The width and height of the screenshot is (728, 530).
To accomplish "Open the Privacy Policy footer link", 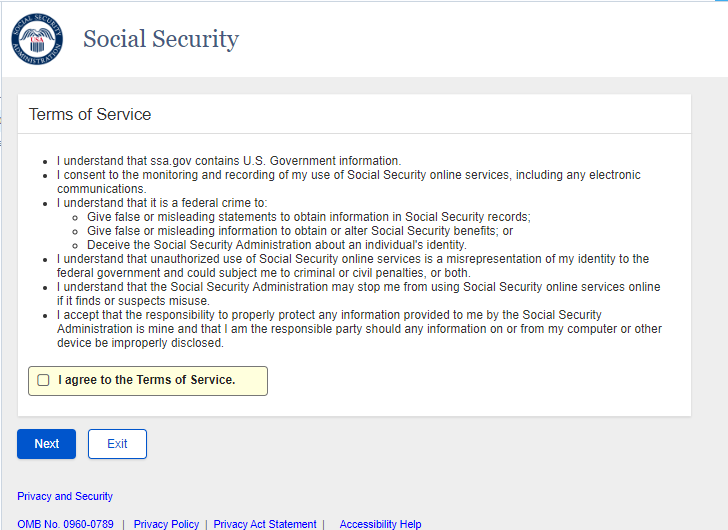I will click(x=166, y=524).
